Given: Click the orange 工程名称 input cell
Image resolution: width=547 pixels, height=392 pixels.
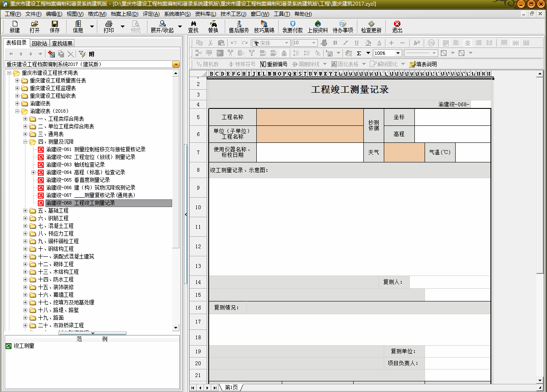Looking at the screenshot, I should click(310, 117).
